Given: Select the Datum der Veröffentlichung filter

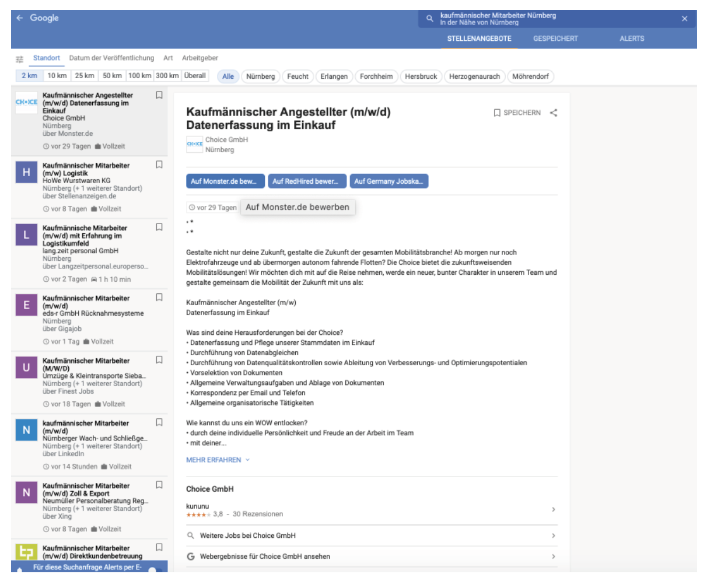Looking at the screenshot, I should 111,58.
